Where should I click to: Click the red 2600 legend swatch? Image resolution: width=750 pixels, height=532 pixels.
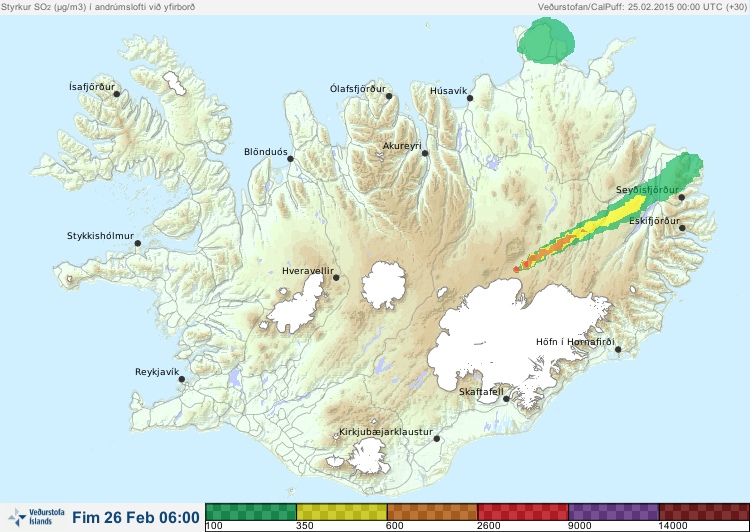[x=523, y=512]
